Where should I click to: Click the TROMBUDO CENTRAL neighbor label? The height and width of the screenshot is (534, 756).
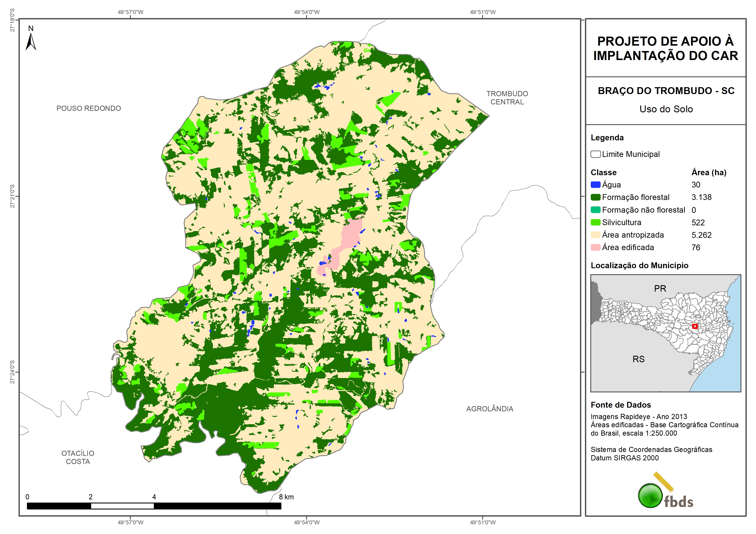click(x=507, y=98)
